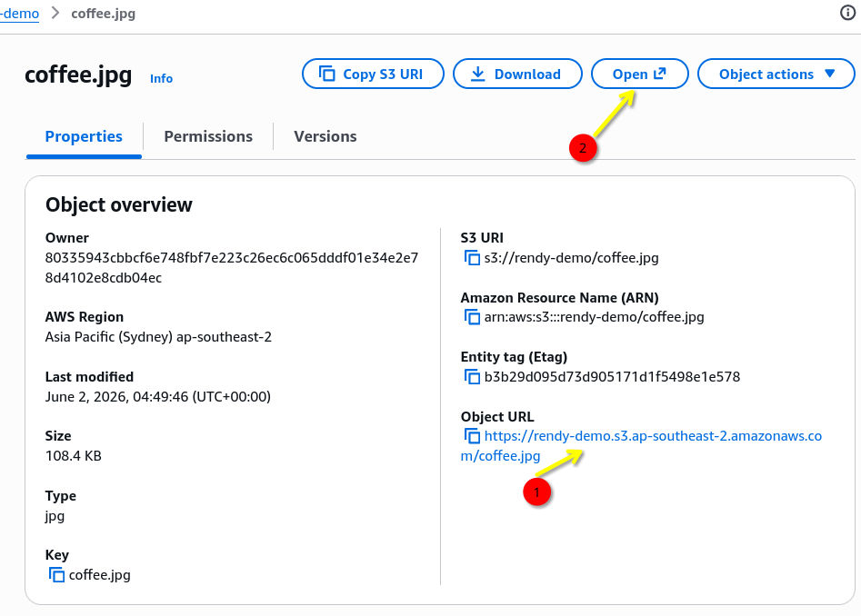Expand the Object actions dropdown

tap(776, 74)
